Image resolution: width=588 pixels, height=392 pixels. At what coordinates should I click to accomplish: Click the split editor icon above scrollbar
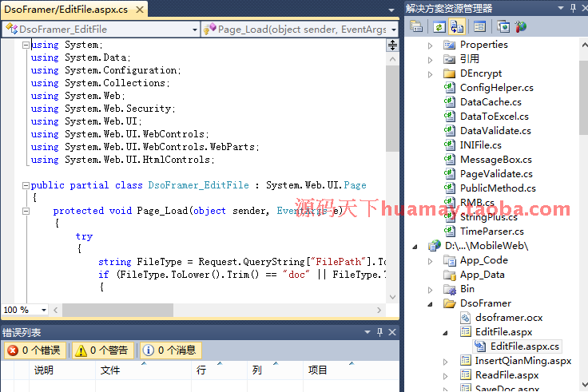click(392, 46)
